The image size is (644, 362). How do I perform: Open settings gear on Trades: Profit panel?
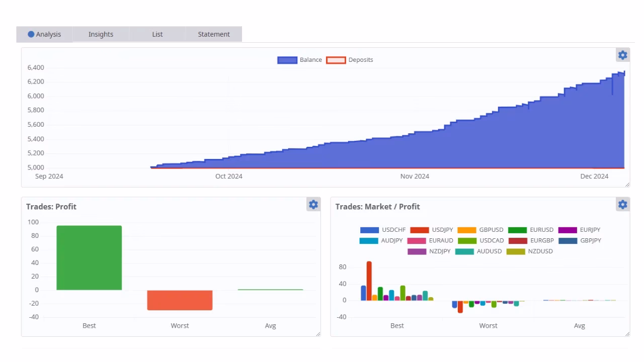coord(313,205)
